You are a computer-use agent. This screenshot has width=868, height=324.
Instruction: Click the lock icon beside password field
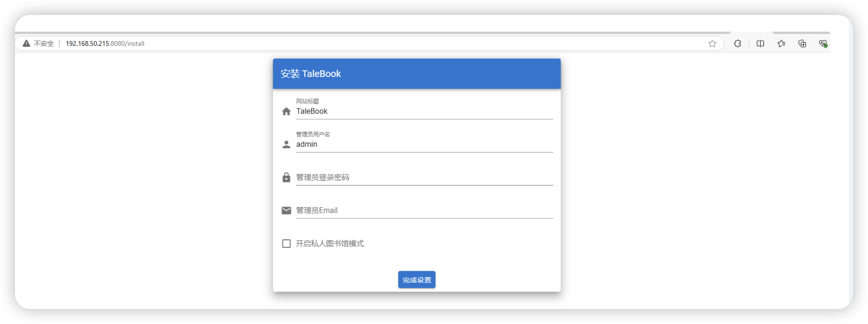click(x=286, y=177)
